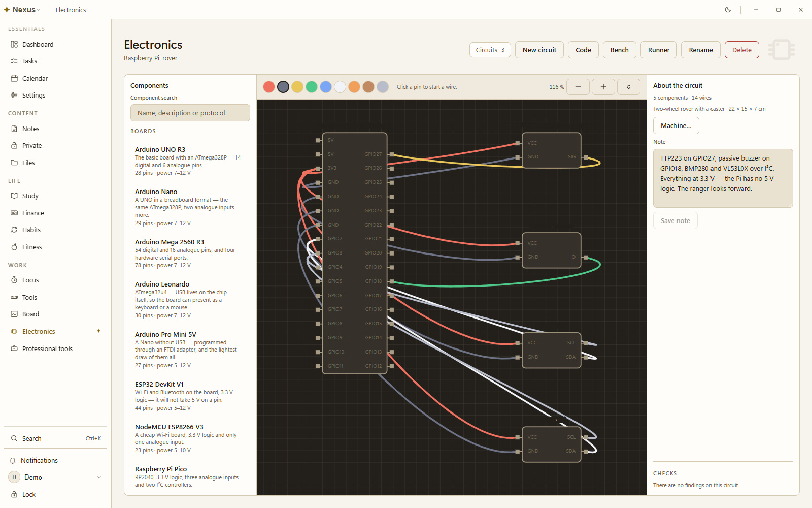Rename the current circuit
The image size is (812, 508).
pos(701,50)
